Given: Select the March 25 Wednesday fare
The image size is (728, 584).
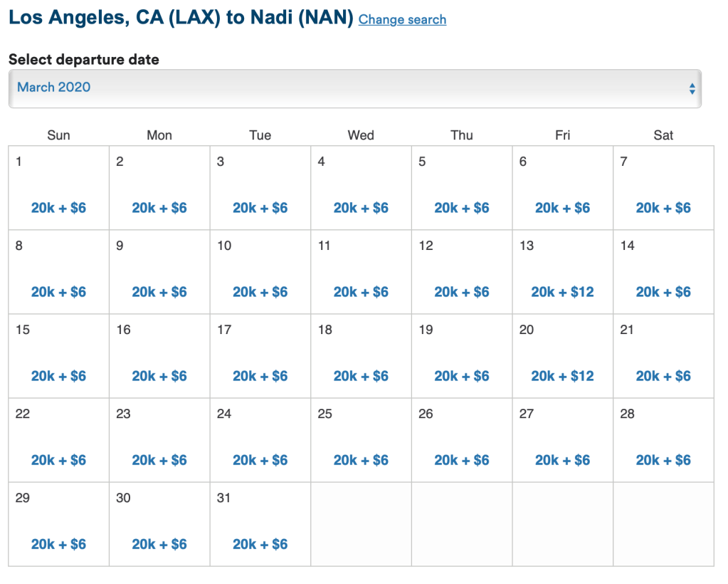Looking at the screenshot, I should coord(361,460).
